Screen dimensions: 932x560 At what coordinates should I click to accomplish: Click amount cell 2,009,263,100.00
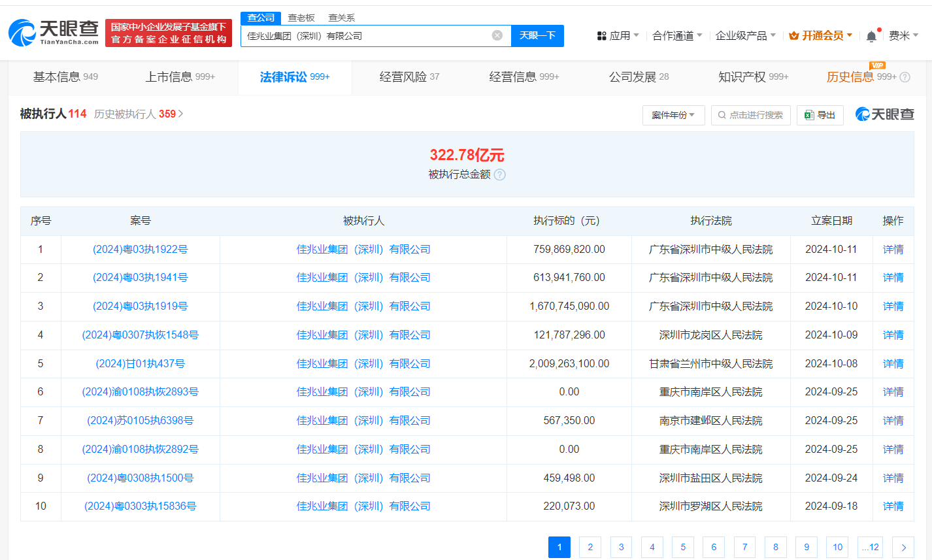click(569, 364)
